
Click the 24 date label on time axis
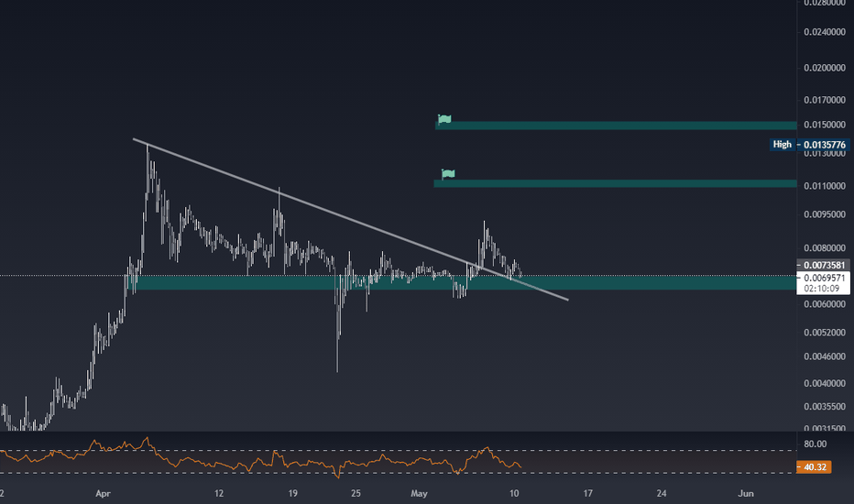tap(662, 494)
